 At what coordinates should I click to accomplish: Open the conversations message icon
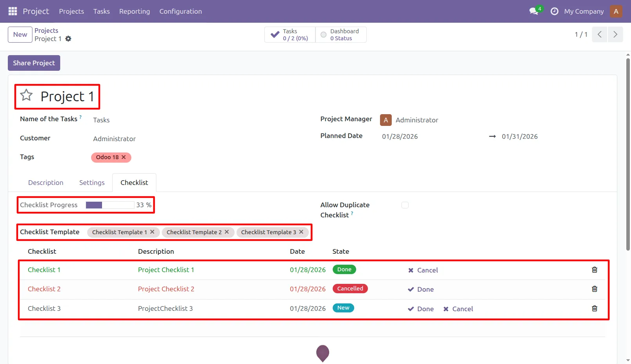(x=534, y=11)
